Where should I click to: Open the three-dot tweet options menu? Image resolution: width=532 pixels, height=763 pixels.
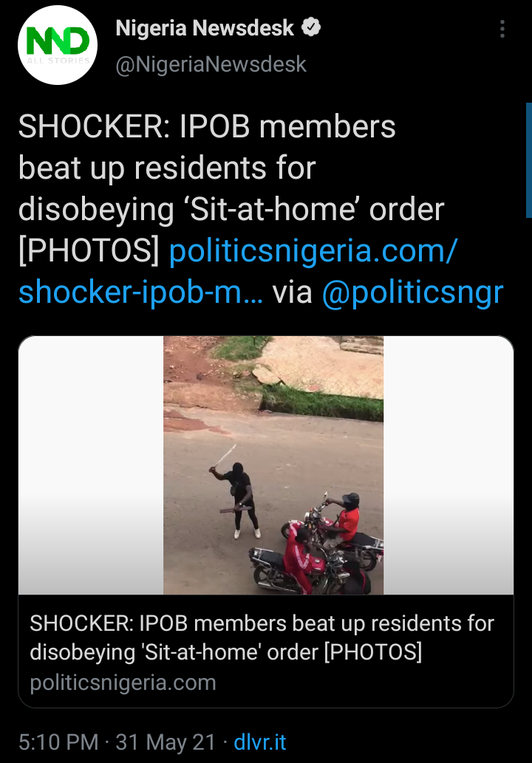coord(502,30)
